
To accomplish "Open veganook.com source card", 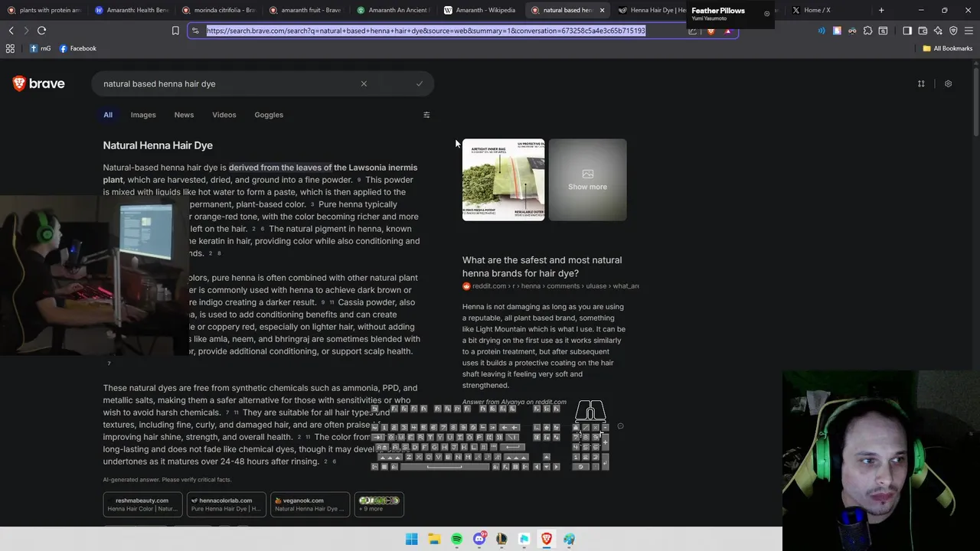I will [x=309, y=504].
